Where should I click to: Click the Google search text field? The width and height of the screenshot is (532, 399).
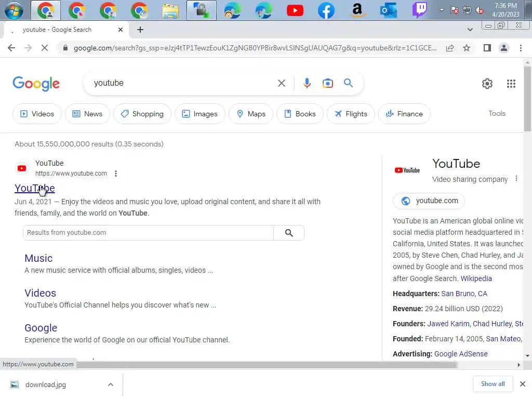[183, 83]
